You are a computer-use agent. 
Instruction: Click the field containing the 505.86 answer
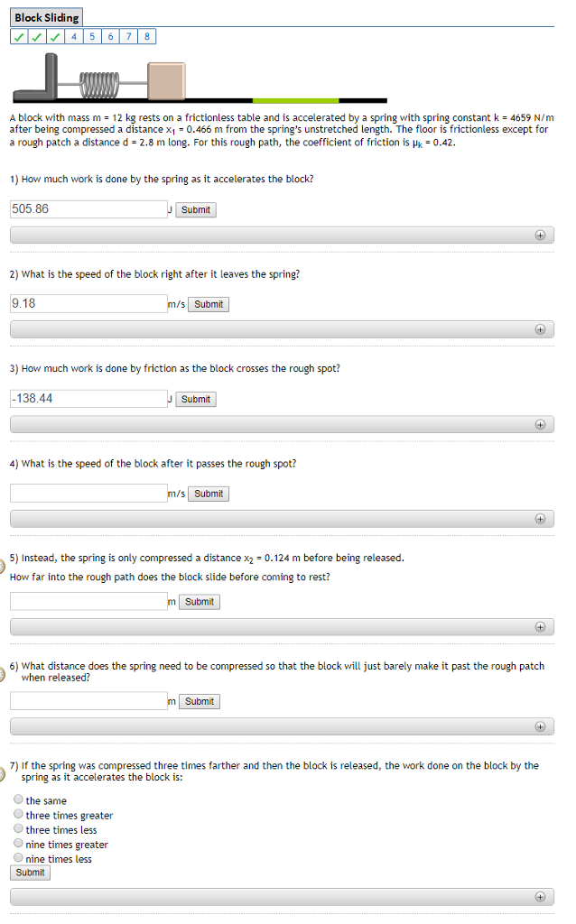coord(88,209)
